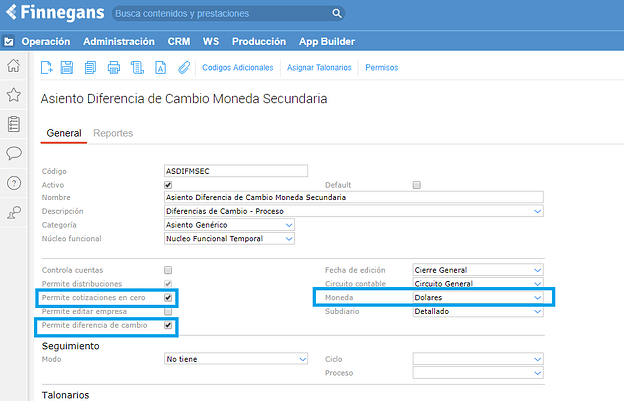The height and width of the screenshot is (401, 624).
Task: Click the Asignar Talonarios link
Action: (x=319, y=68)
